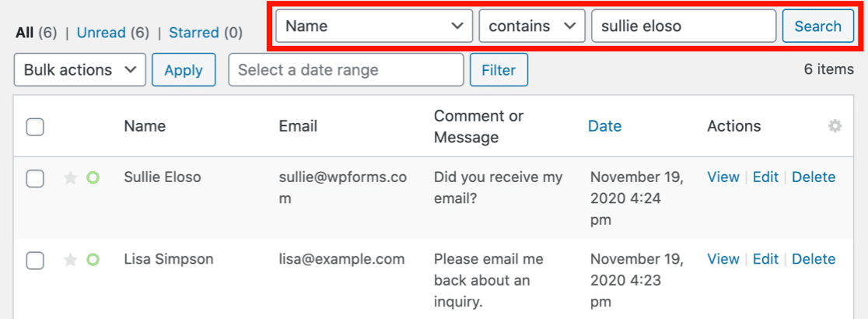This screenshot has width=868, height=319.
Task: Apply the selected bulk action
Action: tap(184, 70)
